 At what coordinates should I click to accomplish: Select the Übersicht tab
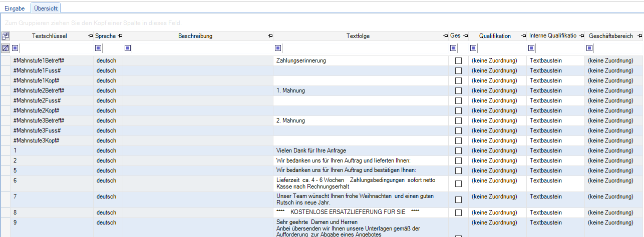(x=46, y=8)
